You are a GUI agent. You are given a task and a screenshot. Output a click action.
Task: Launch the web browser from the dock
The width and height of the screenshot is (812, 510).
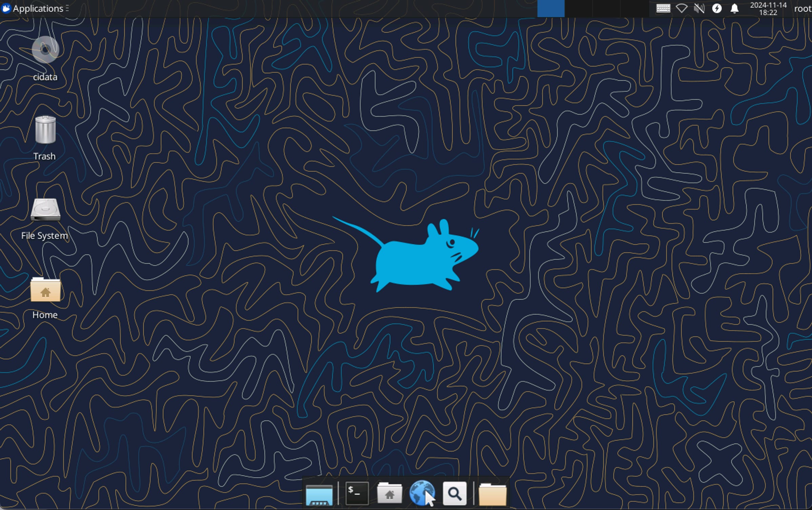[x=422, y=494]
